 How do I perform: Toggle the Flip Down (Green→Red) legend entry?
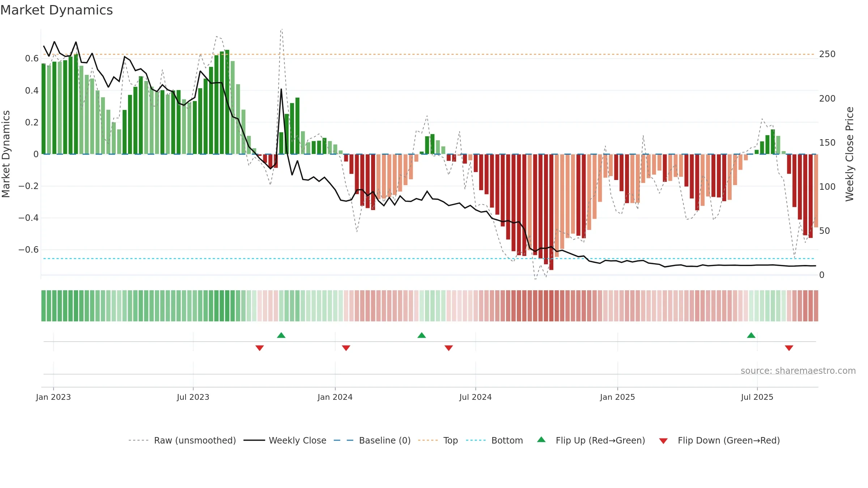719,440
